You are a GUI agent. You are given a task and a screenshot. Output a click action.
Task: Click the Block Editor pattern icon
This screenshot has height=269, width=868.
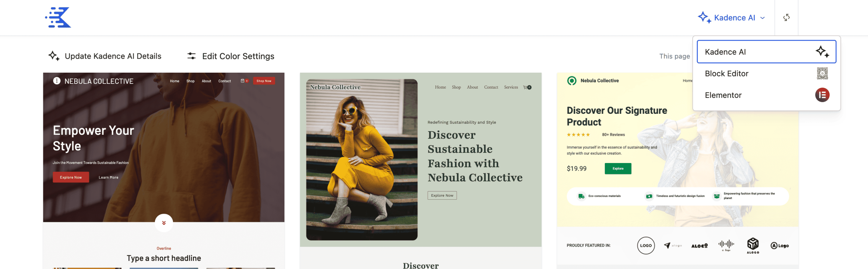[822, 73]
